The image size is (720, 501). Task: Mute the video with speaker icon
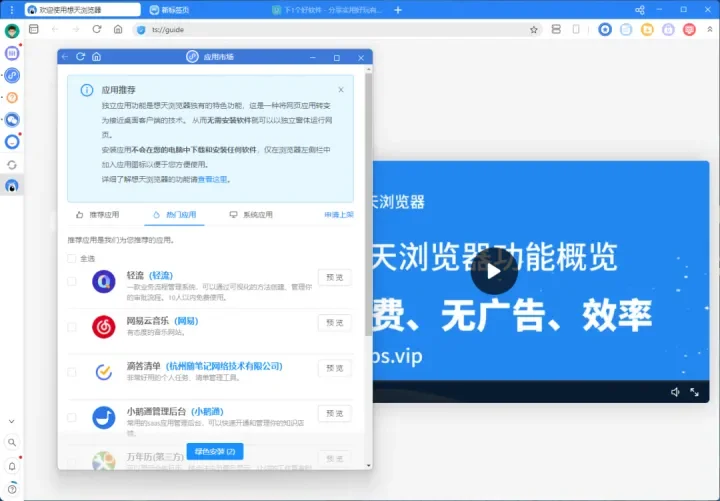tap(675, 392)
